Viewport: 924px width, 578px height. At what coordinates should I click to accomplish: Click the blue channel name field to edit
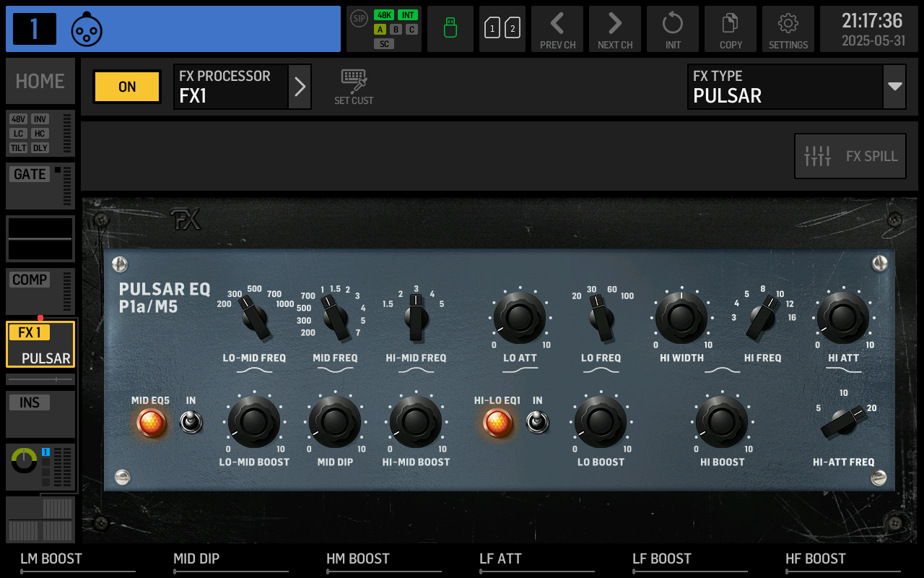(217, 29)
